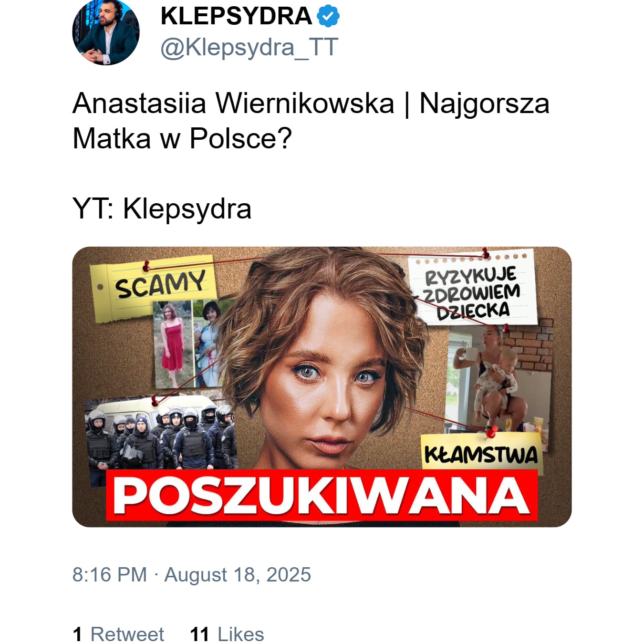
Task: Click the KŁAMSTWA yellow label
Action: [481, 454]
